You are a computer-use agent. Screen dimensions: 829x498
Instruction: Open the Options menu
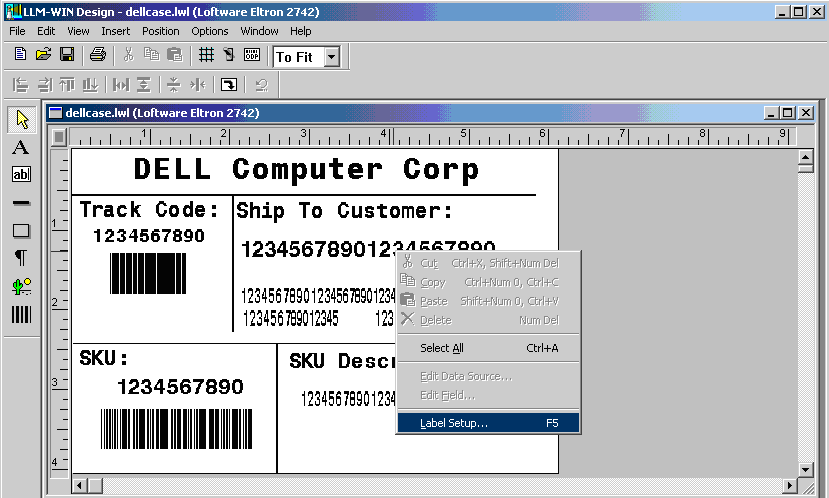point(210,31)
